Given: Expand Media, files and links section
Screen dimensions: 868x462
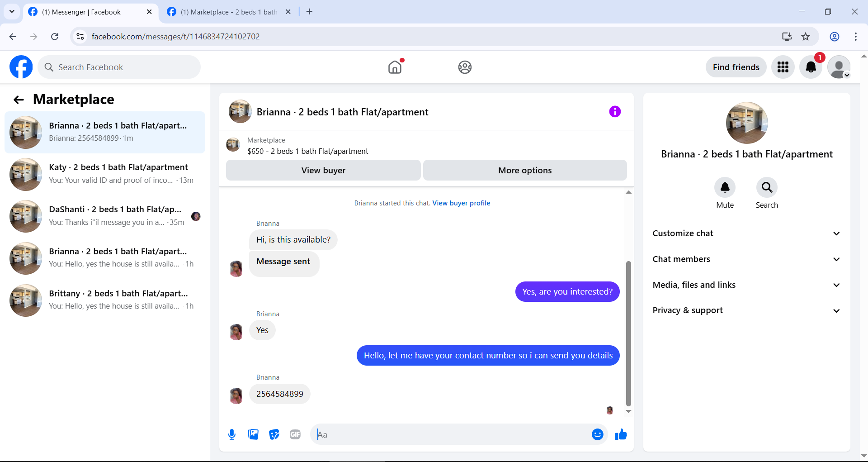Looking at the screenshot, I should click(x=746, y=285).
